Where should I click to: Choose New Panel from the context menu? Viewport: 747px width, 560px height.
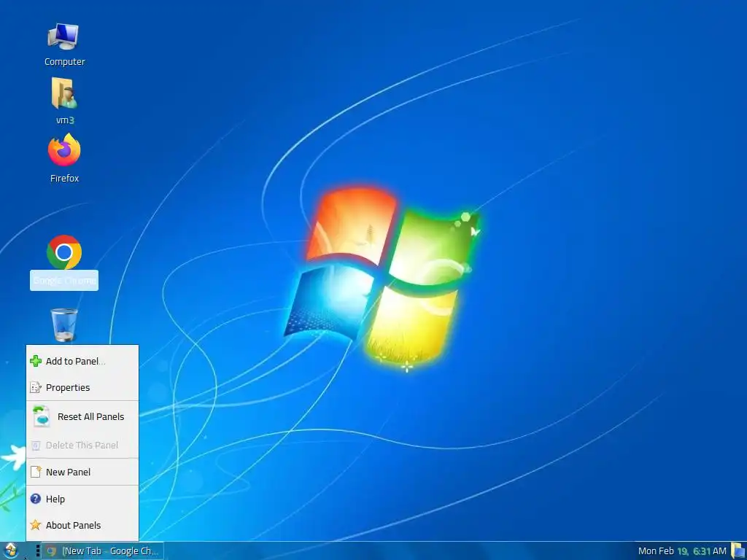82,472
